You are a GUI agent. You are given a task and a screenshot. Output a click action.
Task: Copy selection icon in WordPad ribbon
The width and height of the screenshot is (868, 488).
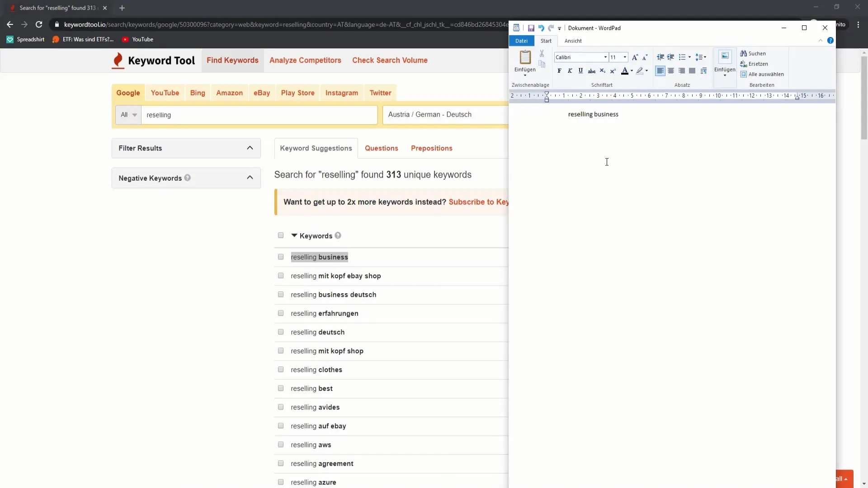542,64
